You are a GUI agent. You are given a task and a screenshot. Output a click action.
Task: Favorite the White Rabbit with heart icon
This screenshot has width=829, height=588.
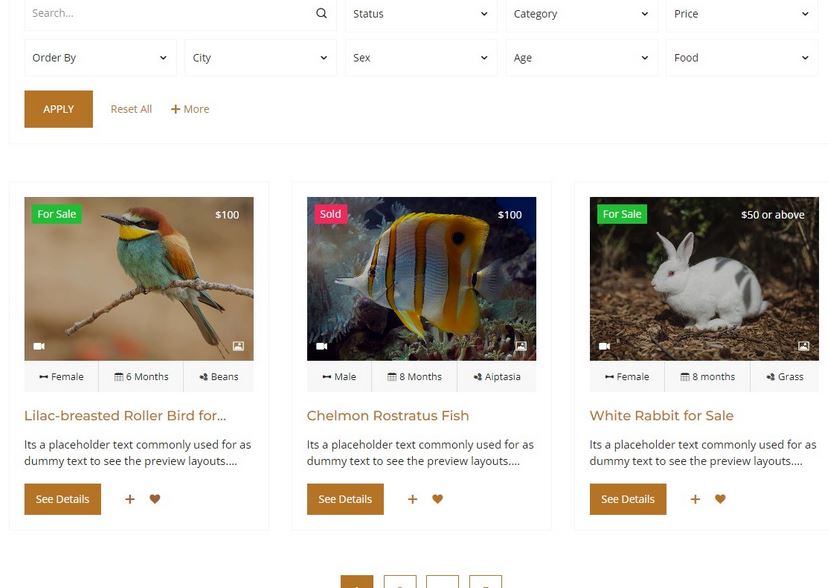click(x=720, y=499)
